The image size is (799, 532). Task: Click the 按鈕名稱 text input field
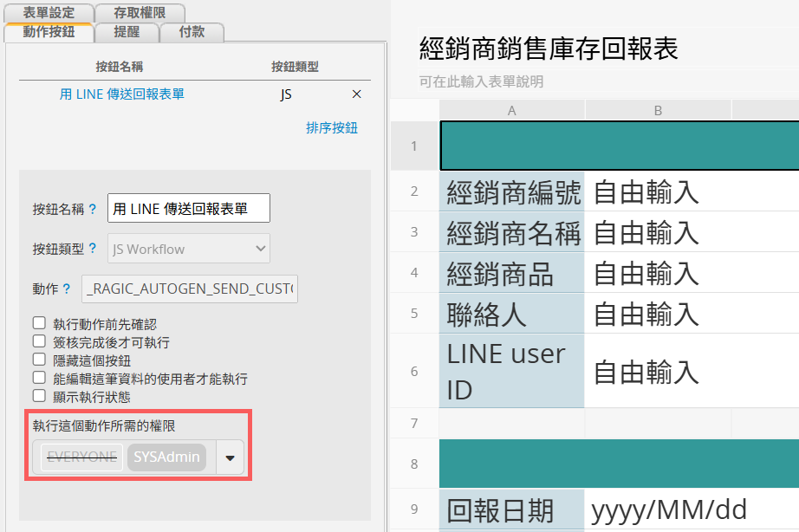189,209
